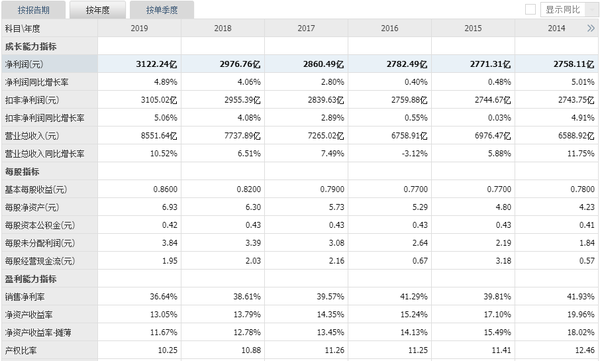
Task: Click the 2018 column header
Action: tap(223, 28)
